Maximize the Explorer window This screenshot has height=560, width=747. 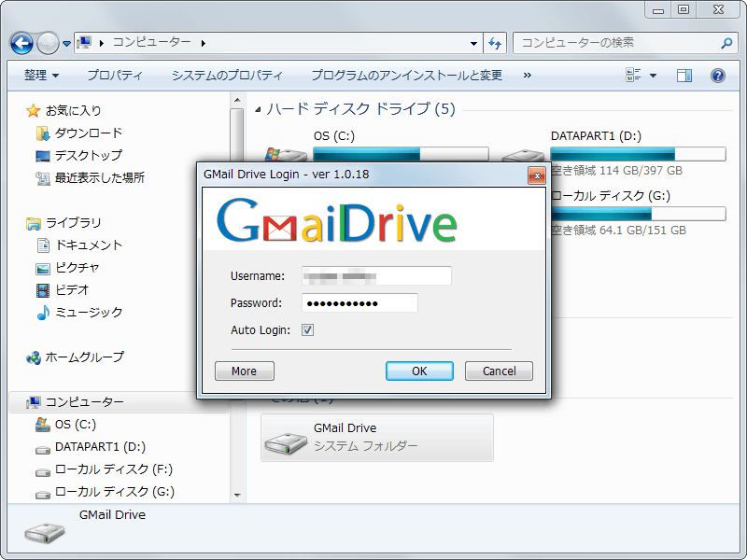(684, 9)
